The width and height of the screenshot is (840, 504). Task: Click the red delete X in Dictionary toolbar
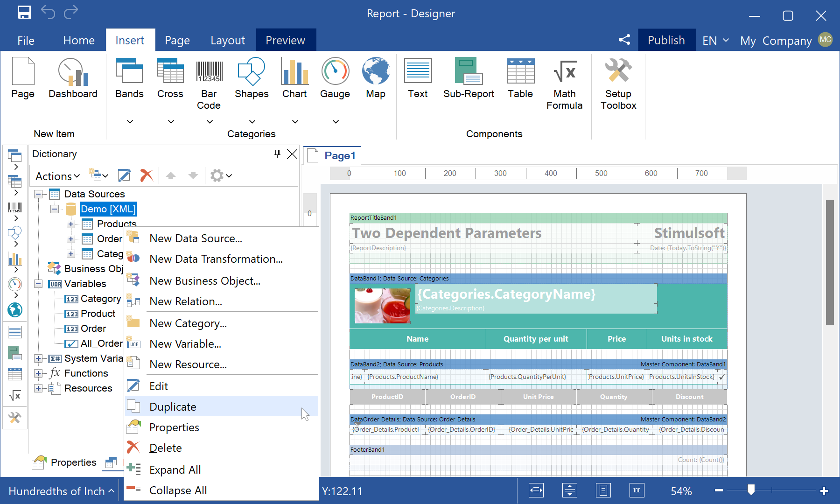click(147, 175)
